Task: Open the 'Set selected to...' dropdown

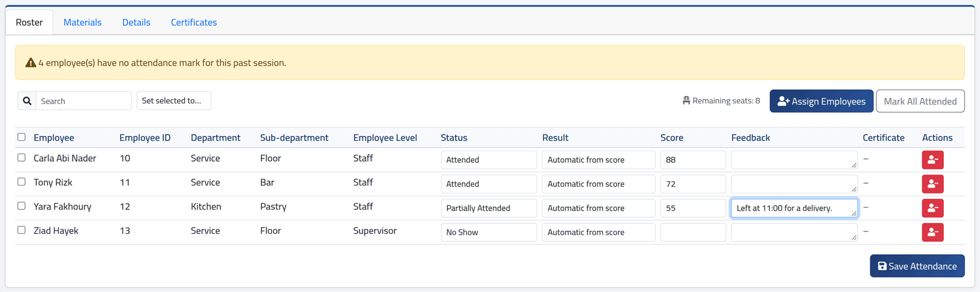Action: coord(174,101)
